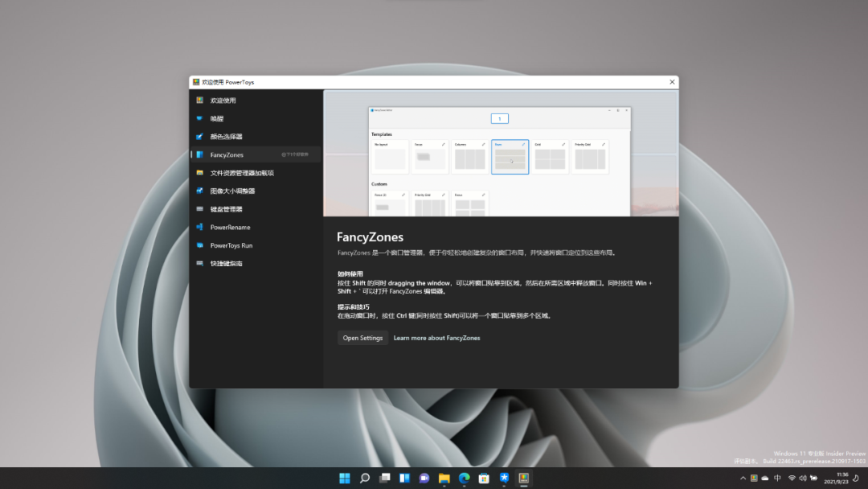
Task: Open Microsoft Edge from the taskbar
Action: point(464,478)
